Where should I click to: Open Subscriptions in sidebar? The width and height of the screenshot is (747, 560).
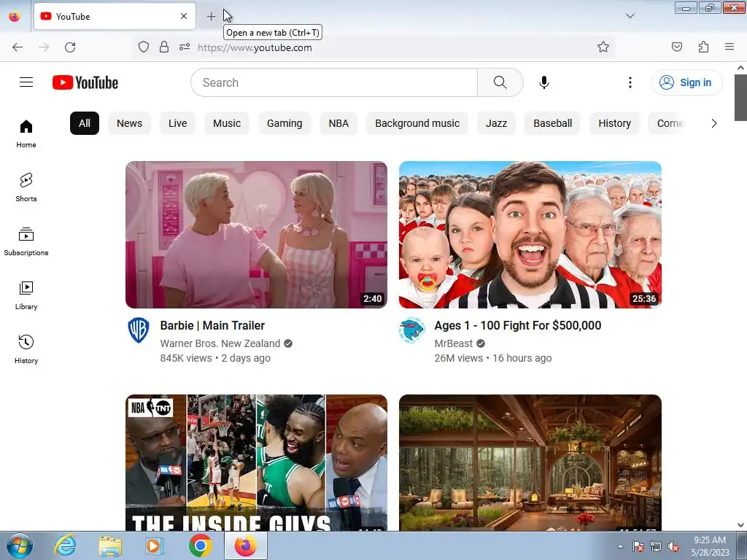[x=26, y=242]
